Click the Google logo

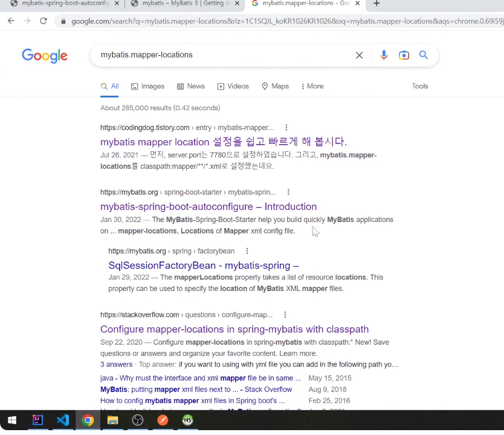click(x=45, y=56)
